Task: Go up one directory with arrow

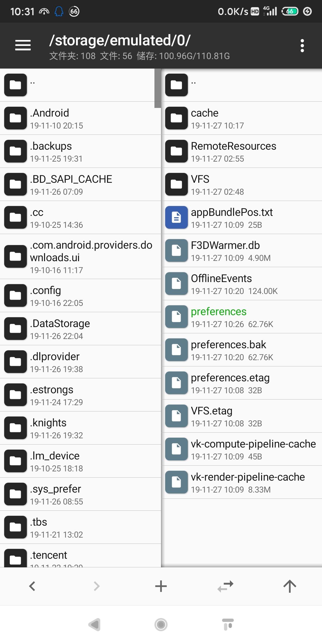Action: click(290, 586)
